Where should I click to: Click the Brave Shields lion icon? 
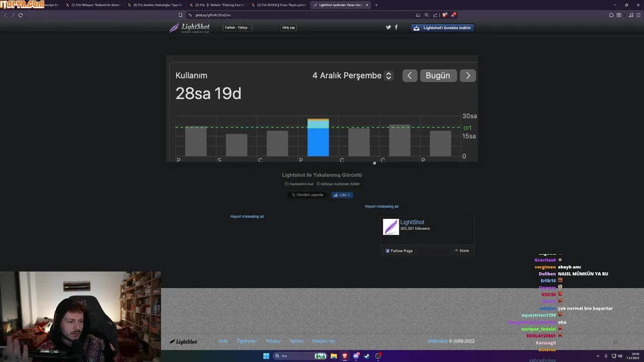pyautogui.click(x=445, y=15)
